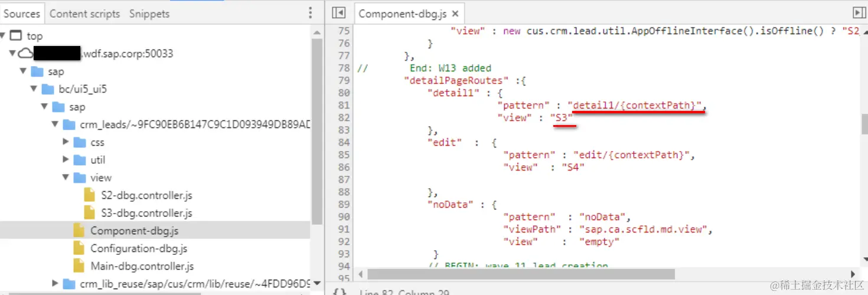
Task: Open S3-dbg.controller.js in the tree
Action: pyautogui.click(x=146, y=213)
